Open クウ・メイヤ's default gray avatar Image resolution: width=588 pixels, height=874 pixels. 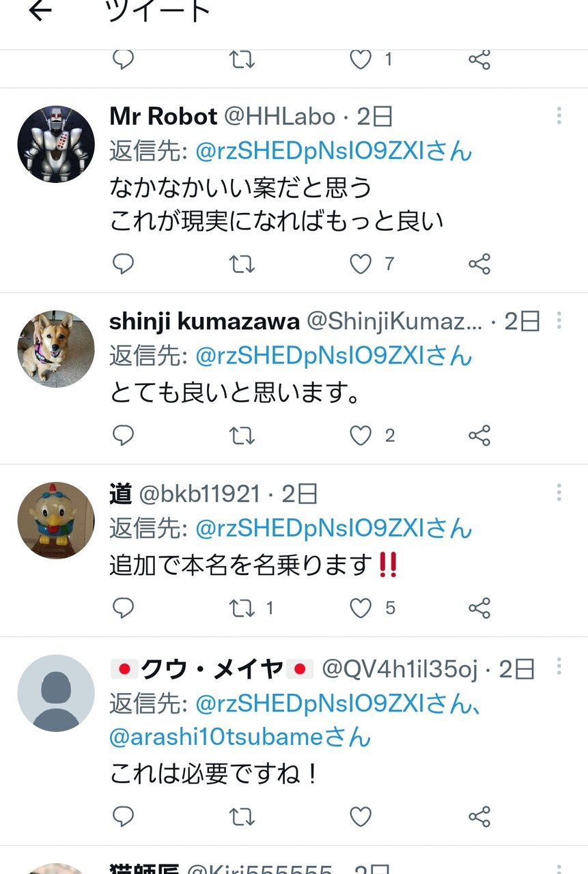pos(56,693)
